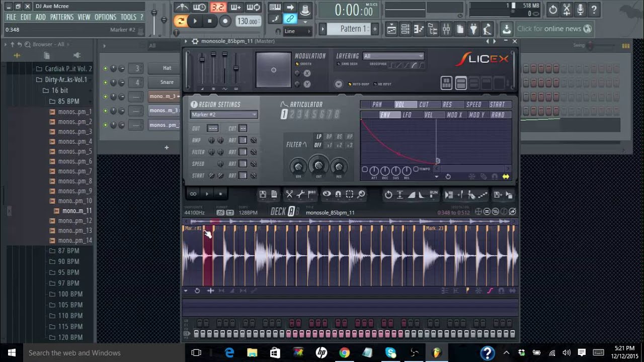The width and height of the screenshot is (644, 362).
Task: Click the snap magnet icon in Slicex
Action: tap(338, 194)
